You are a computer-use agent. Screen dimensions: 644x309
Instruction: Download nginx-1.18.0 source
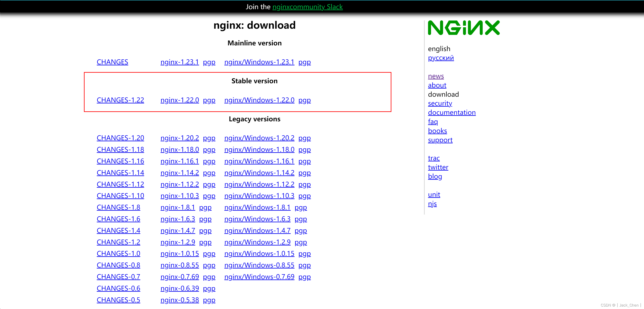pos(180,149)
